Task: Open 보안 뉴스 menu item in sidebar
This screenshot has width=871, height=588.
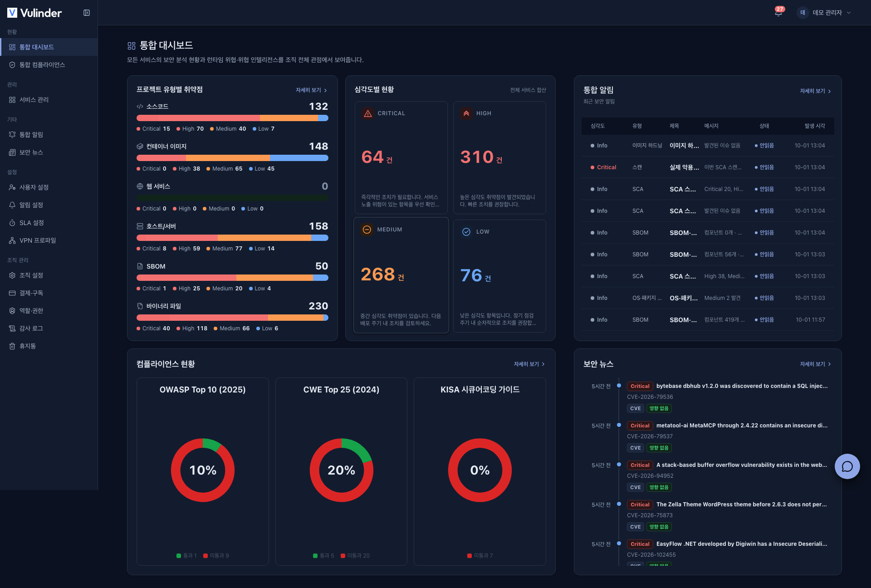Action: click(49, 152)
